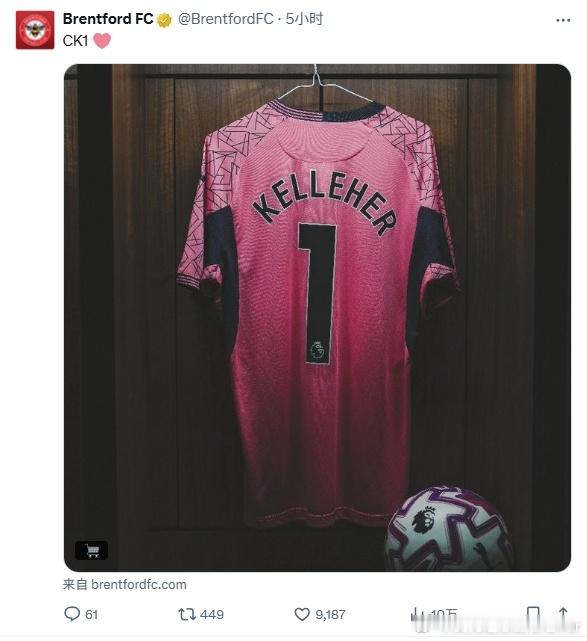Click the 61 replies count
The image size is (587, 641).
tap(92, 614)
